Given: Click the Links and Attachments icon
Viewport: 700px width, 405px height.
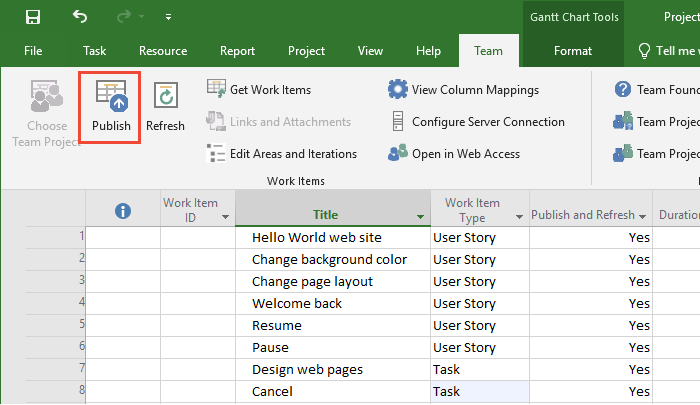Looking at the screenshot, I should click(216, 121).
